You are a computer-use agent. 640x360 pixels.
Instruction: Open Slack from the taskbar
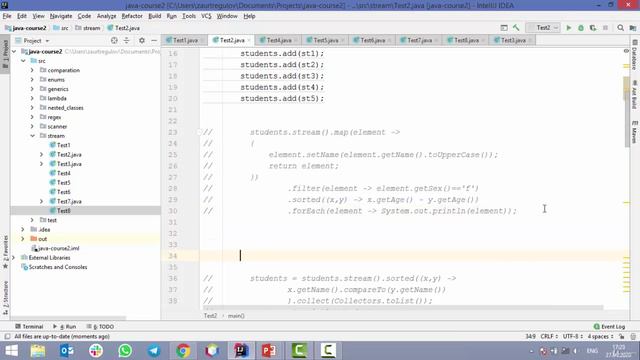[96, 351]
